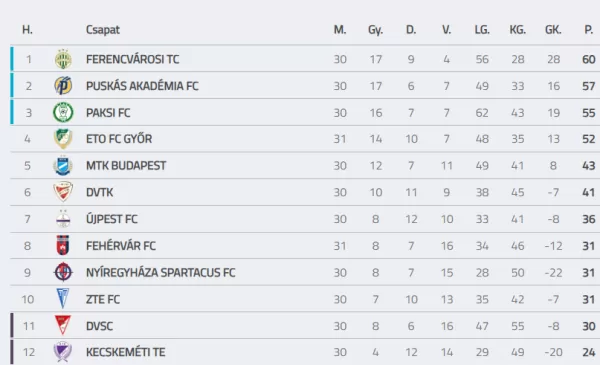The height and width of the screenshot is (365, 600).
Task: Select the ZTE FC pennant logo
Action: pos(63,299)
